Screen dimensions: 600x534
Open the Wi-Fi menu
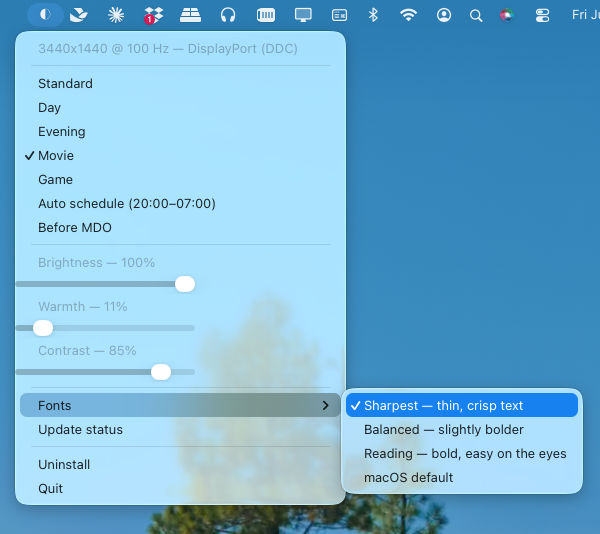[x=408, y=15]
